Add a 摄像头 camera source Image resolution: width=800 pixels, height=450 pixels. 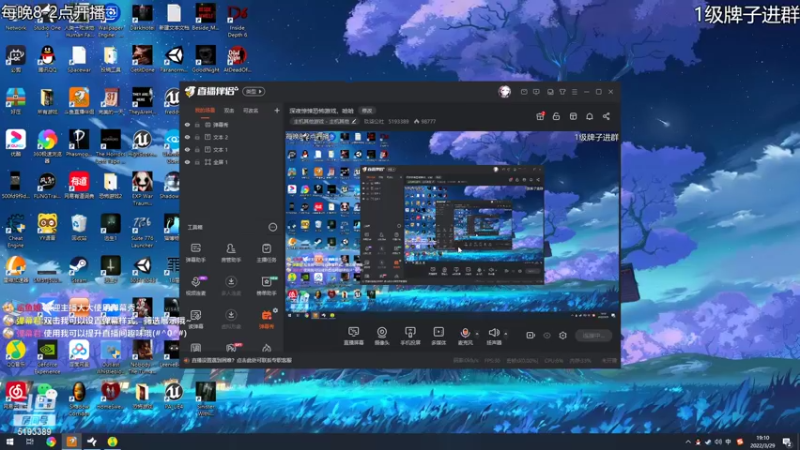tap(382, 336)
